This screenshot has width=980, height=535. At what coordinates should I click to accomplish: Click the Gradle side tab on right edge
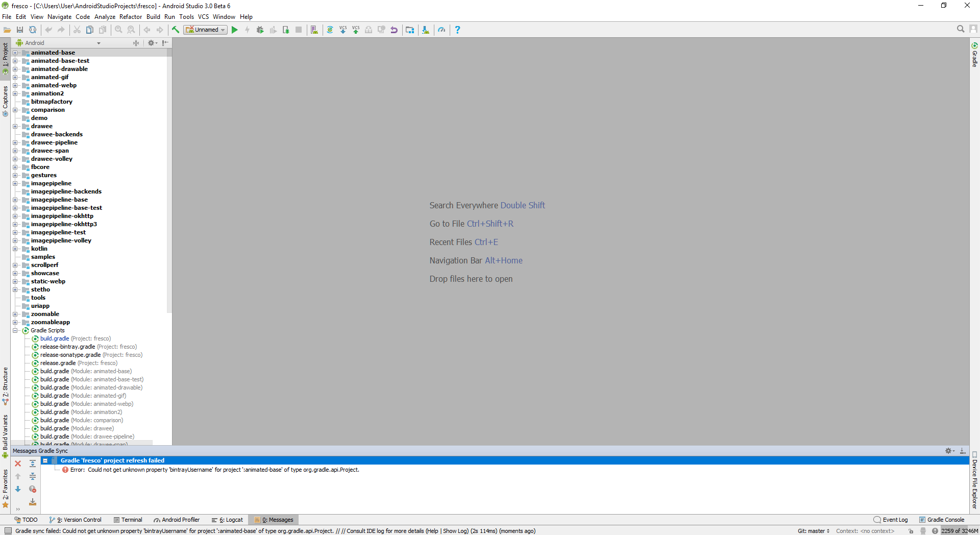click(x=974, y=55)
